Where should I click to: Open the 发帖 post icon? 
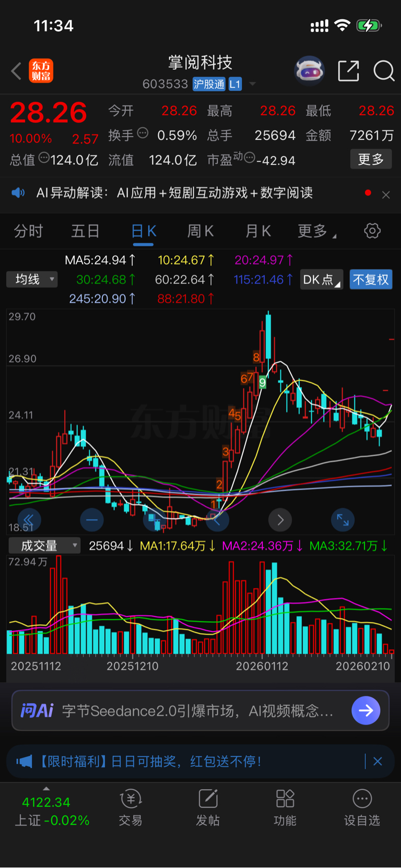pyautogui.click(x=208, y=799)
